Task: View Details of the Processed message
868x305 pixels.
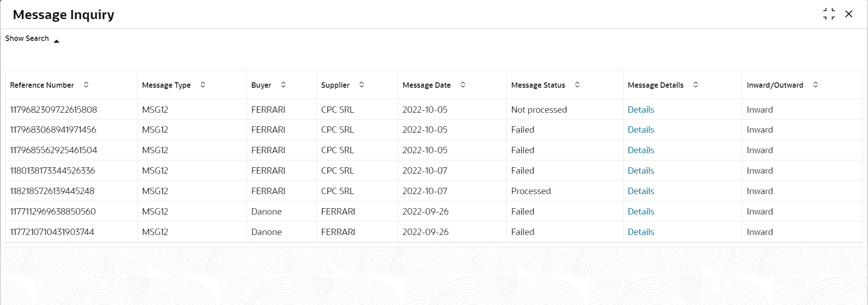Action: point(641,191)
